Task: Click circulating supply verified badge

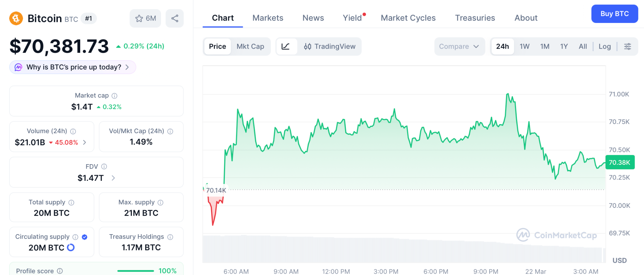Action: (x=85, y=237)
